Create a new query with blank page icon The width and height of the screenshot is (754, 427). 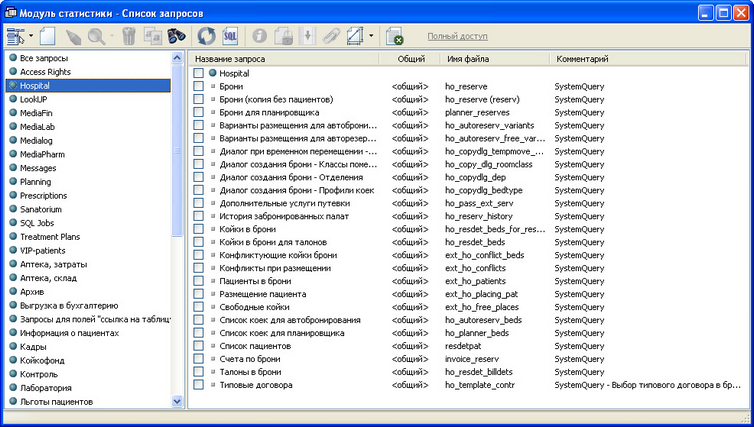tap(48, 36)
